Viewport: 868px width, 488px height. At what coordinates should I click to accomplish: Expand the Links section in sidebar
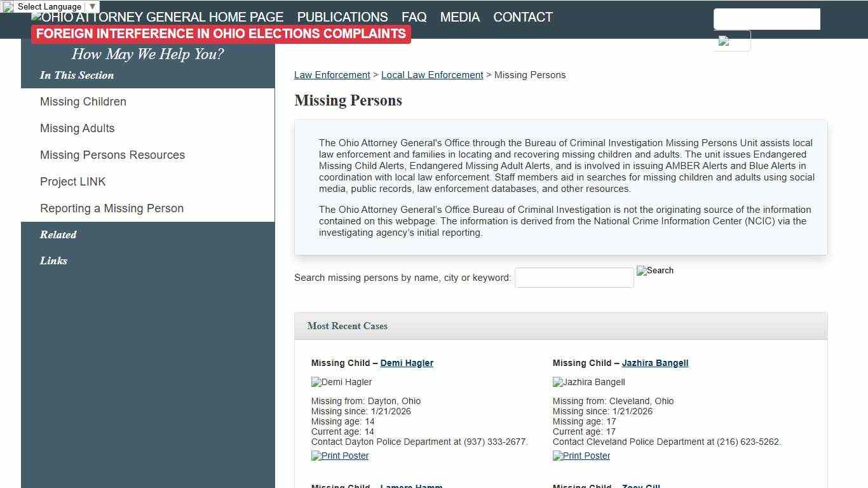53,261
